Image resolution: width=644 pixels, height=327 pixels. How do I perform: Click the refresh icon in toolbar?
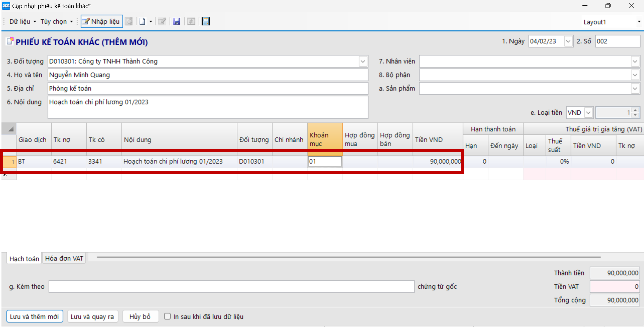coord(191,21)
